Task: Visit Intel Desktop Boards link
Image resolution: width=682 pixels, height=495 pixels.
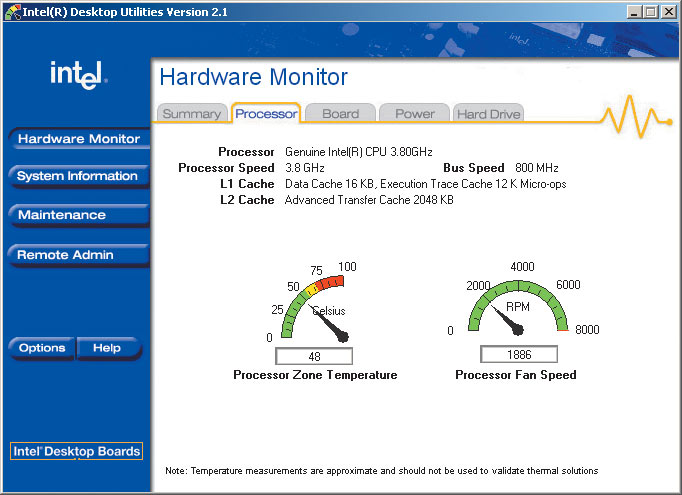Action: pyautogui.click(x=77, y=451)
